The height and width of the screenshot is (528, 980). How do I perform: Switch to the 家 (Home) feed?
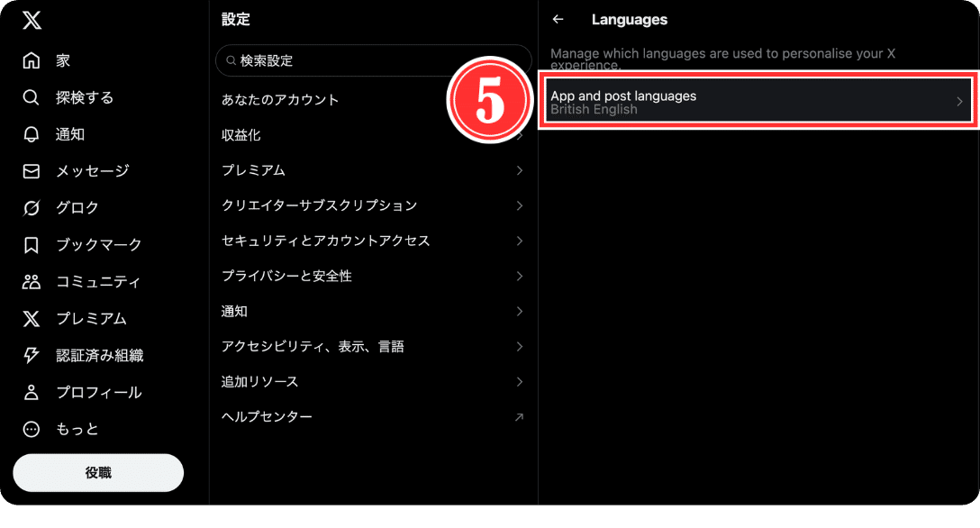tap(31, 59)
